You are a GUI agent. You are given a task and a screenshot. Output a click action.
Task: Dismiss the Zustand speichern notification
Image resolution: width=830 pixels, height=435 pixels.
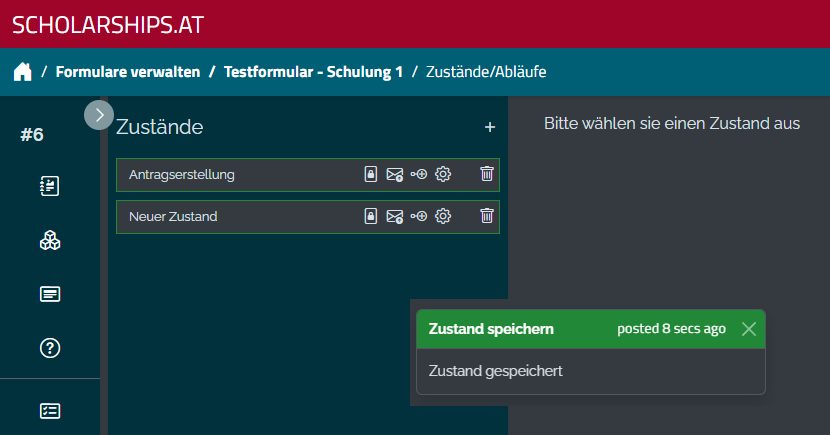pos(749,329)
